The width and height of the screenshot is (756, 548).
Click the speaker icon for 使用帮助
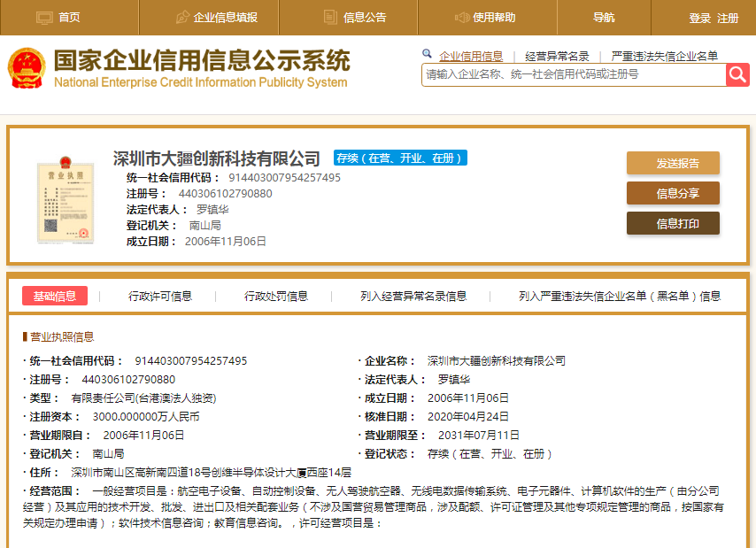pos(462,18)
